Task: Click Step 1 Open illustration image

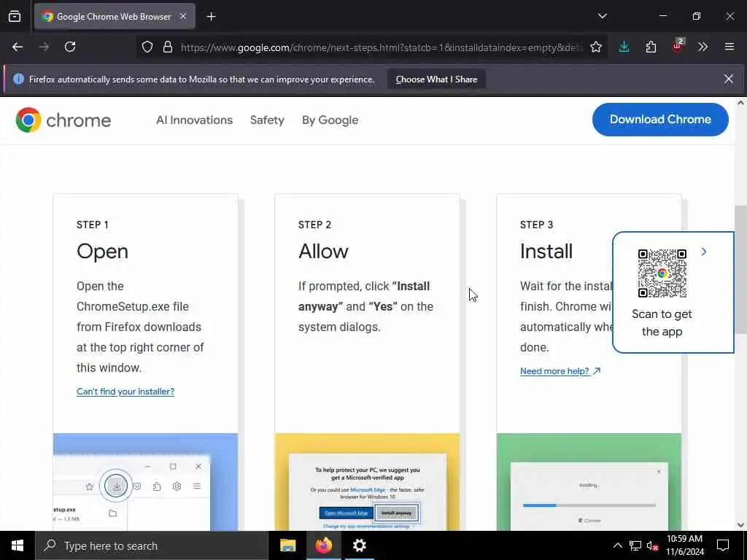Action: [145, 481]
